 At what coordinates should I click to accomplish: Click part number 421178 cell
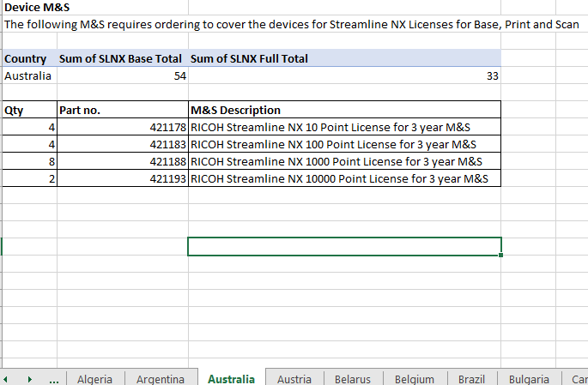pyautogui.click(x=123, y=127)
